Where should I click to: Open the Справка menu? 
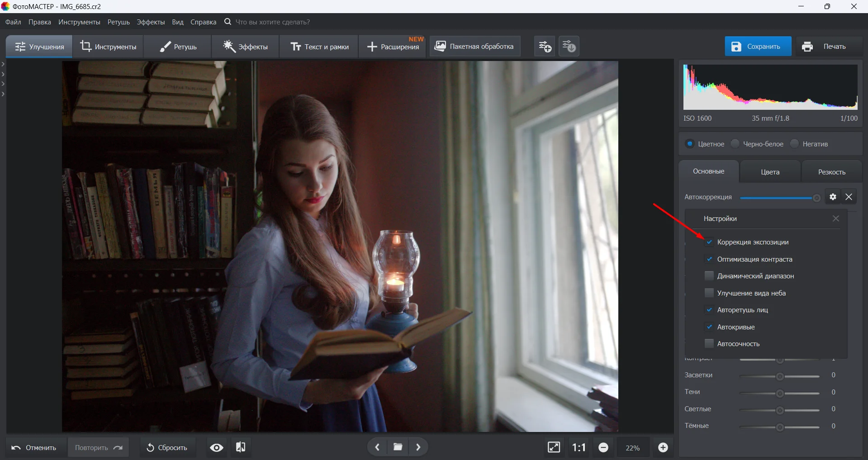tap(203, 22)
